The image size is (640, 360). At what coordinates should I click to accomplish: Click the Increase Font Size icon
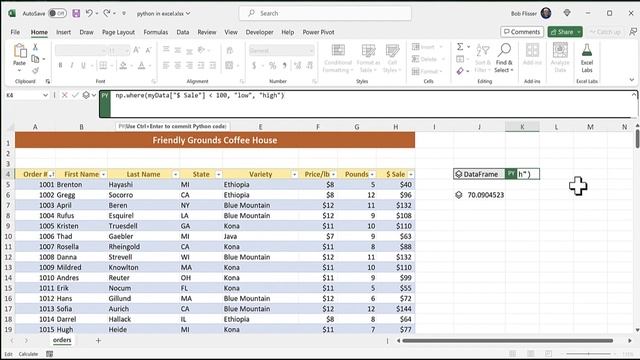pos(137,50)
